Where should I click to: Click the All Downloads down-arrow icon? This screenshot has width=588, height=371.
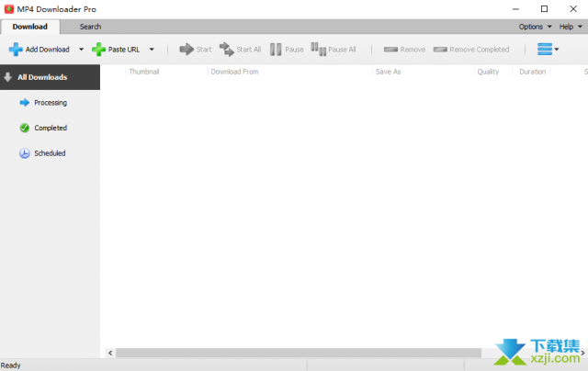tap(7, 77)
